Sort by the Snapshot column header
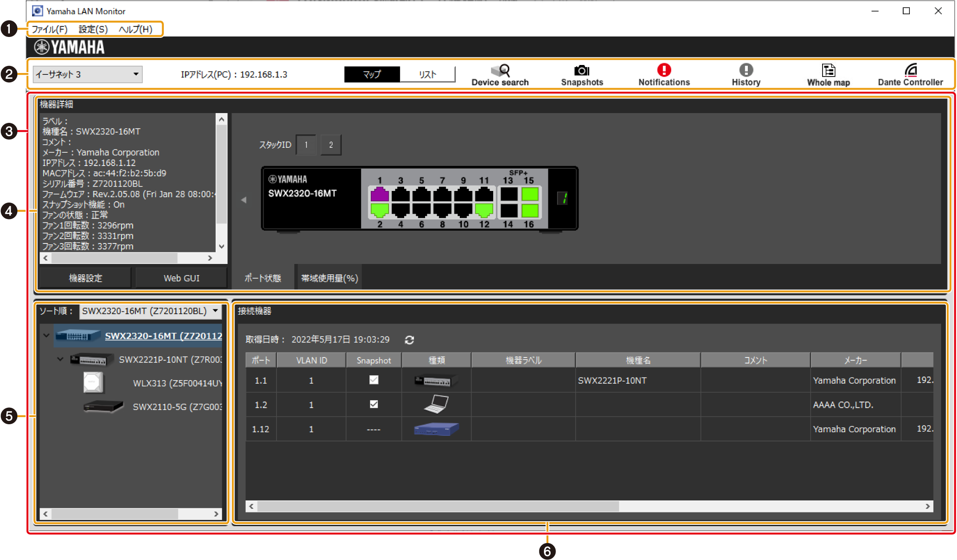The image size is (957, 560). coord(374,360)
